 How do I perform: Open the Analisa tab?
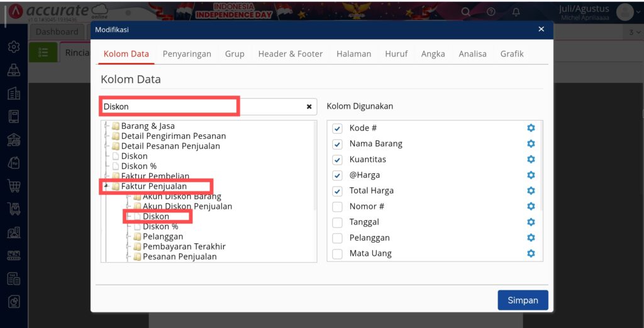click(x=472, y=54)
